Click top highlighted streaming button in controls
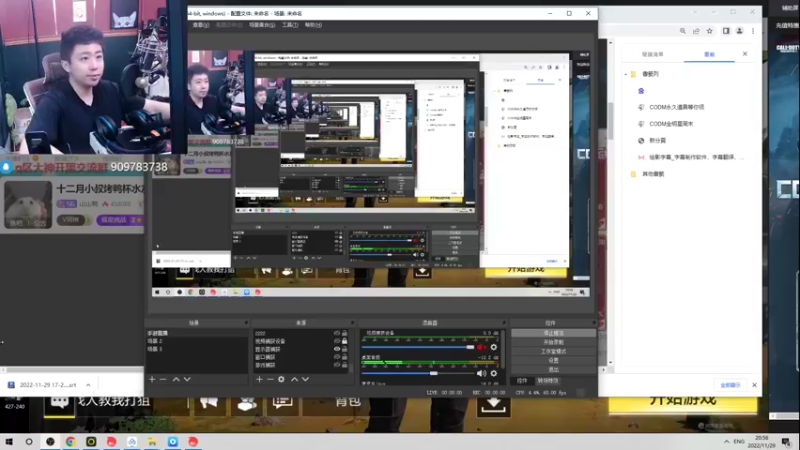Image resolution: width=800 pixels, height=450 pixels. tap(553, 333)
